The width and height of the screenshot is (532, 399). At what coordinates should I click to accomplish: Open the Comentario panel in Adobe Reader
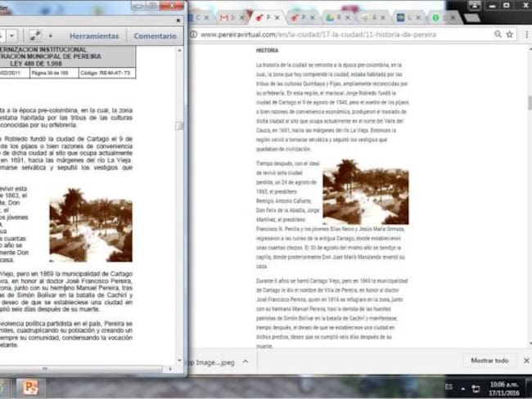point(155,36)
